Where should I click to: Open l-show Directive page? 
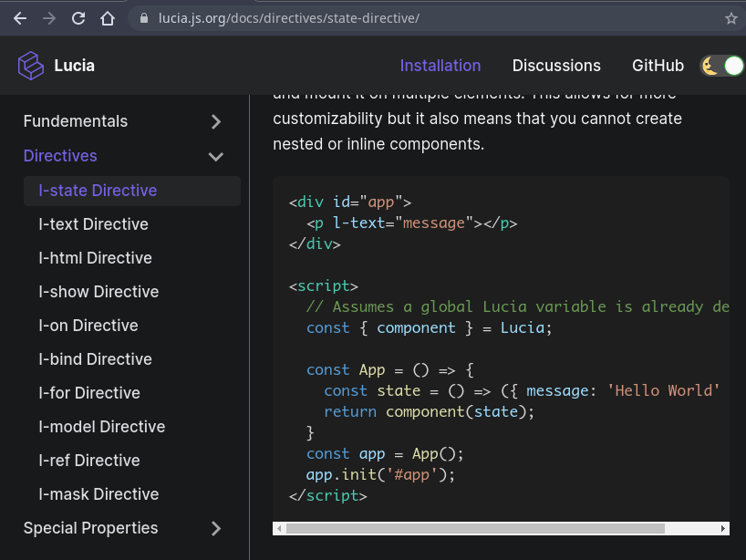pyautogui.click(x=98, y=292)
